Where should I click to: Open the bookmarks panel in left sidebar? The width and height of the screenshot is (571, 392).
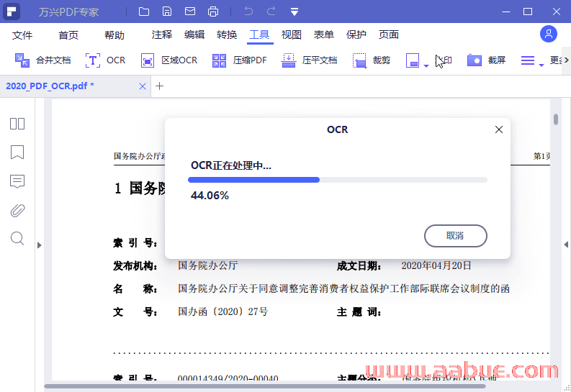pos(17,152)
